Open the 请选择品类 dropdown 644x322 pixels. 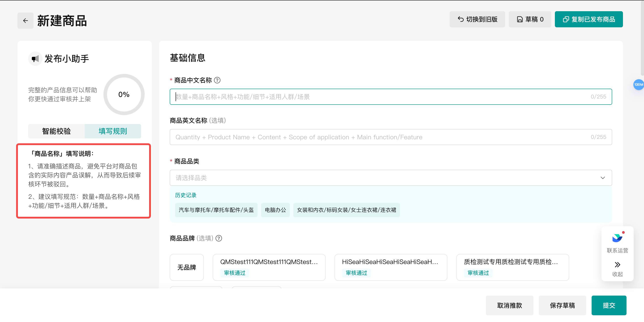click(x=391, y=178)
